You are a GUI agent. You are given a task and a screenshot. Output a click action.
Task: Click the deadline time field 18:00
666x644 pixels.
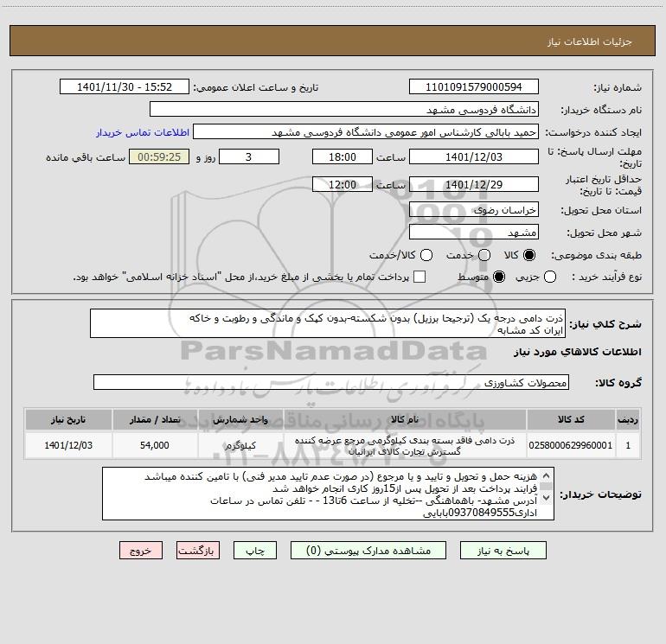(343, 157)
